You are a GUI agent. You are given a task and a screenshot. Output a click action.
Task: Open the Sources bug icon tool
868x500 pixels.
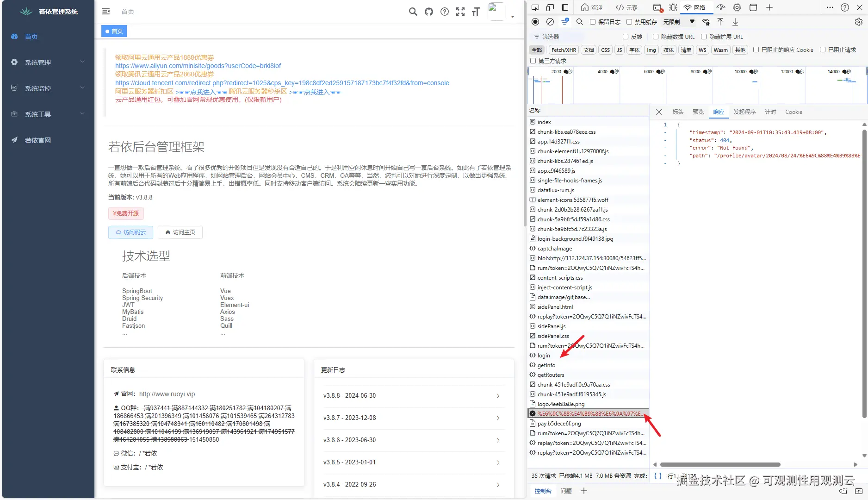[x=673, y=7]
